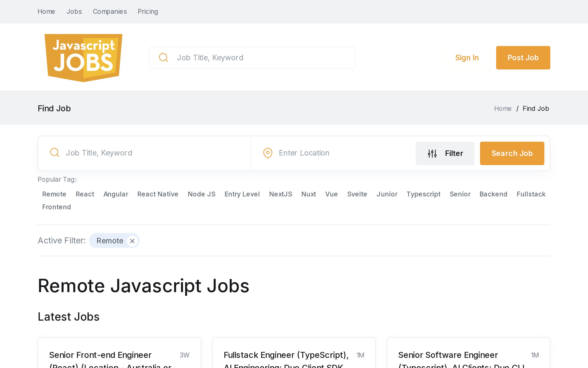Open the Filter options

pos(445,153)
